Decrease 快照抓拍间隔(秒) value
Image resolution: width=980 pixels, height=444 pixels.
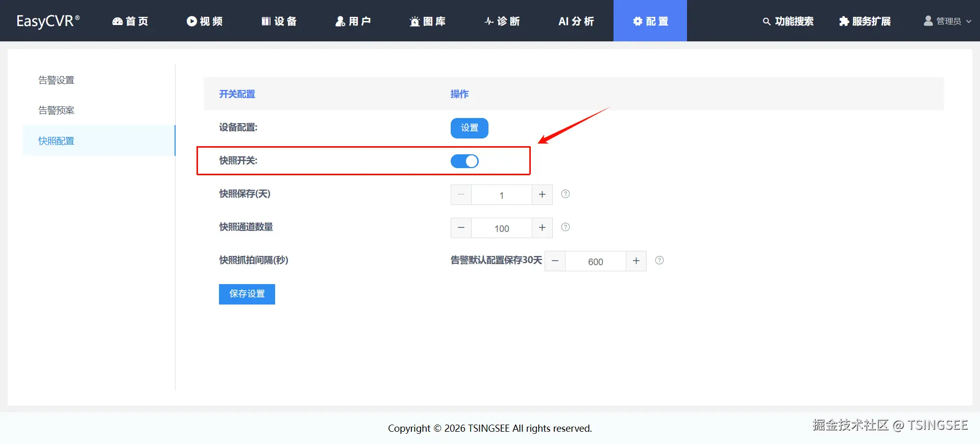tap(555, 261)
